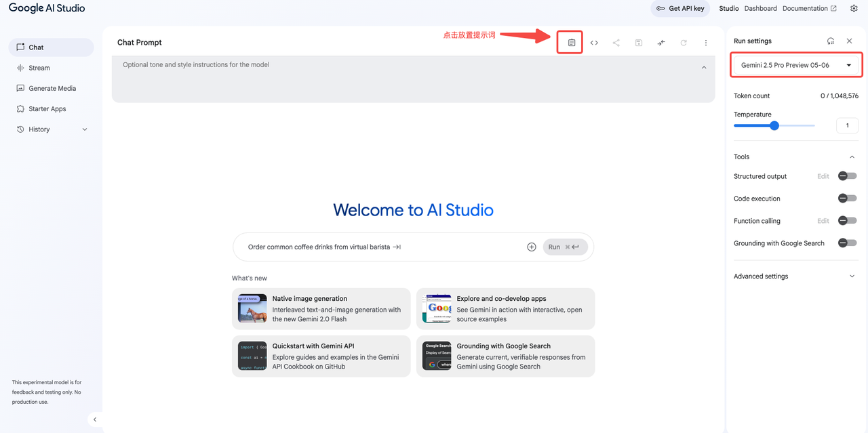Open the settings gear icon
The height and width of the screenshot is (433, 868).
(x=854, y=9)
